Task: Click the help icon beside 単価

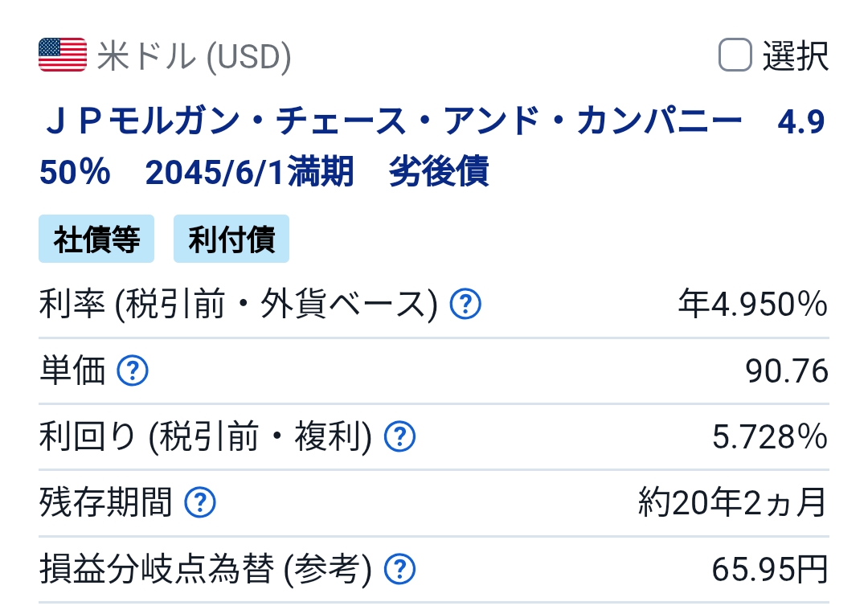Action: click(133, 371)
